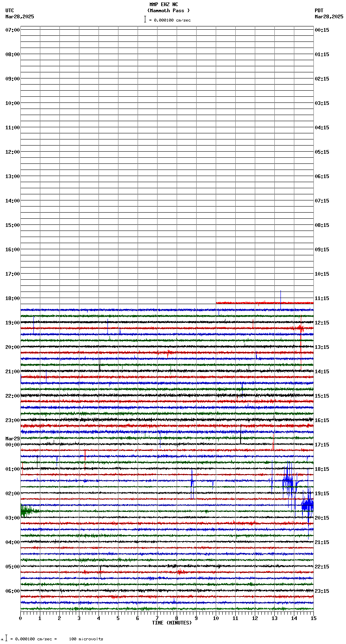The width and height of the screenshot is (346, 644).
Task: Click the '14:15' PDT time label
Action: (322, 372)
